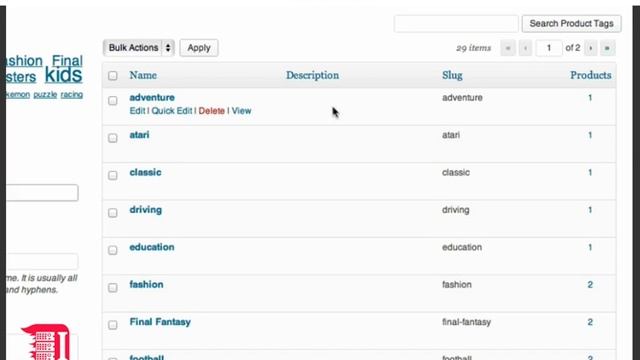This screenshot has height=360, width=640.
Task: Click the slug cell 'education'
Action: tap(462, 247)
